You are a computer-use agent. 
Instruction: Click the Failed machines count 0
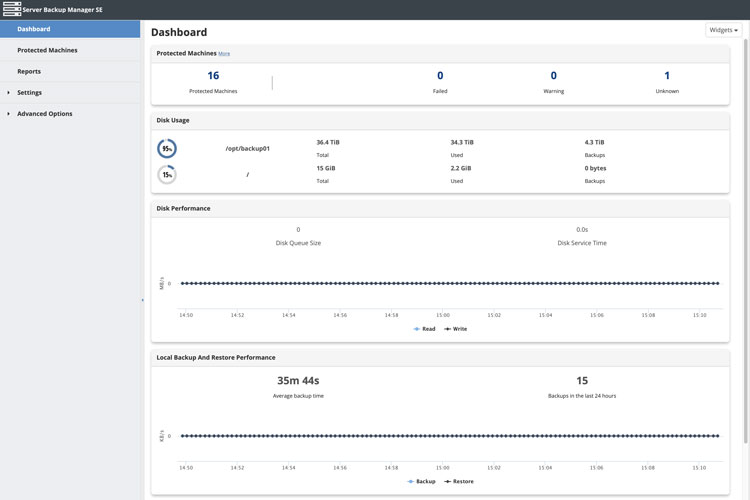440,76
